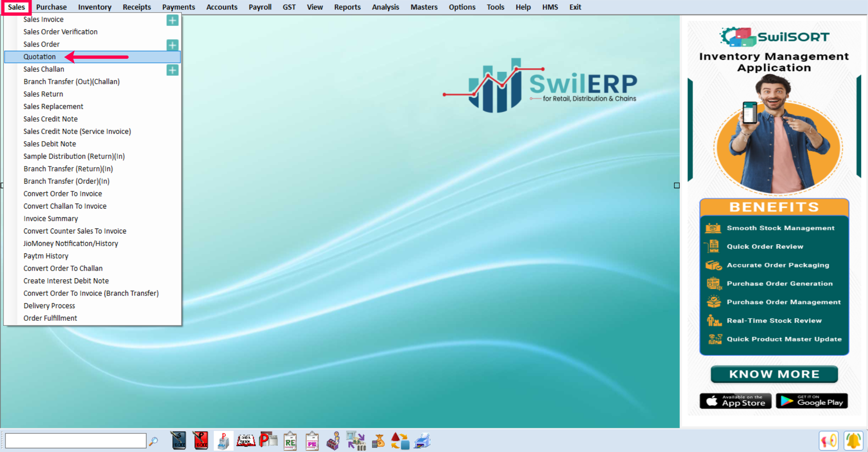868x452 pixels.
Task: Click the App Store download badge
Action: click(735, 401)
